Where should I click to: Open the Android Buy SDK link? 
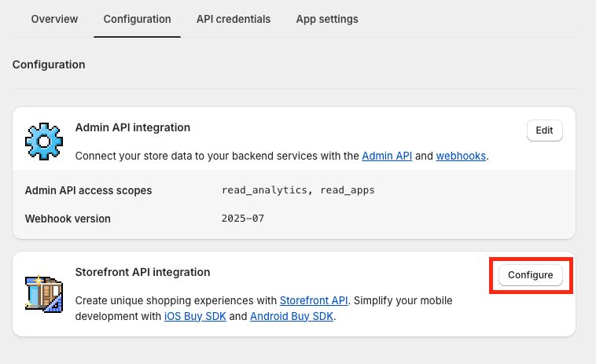292,316
